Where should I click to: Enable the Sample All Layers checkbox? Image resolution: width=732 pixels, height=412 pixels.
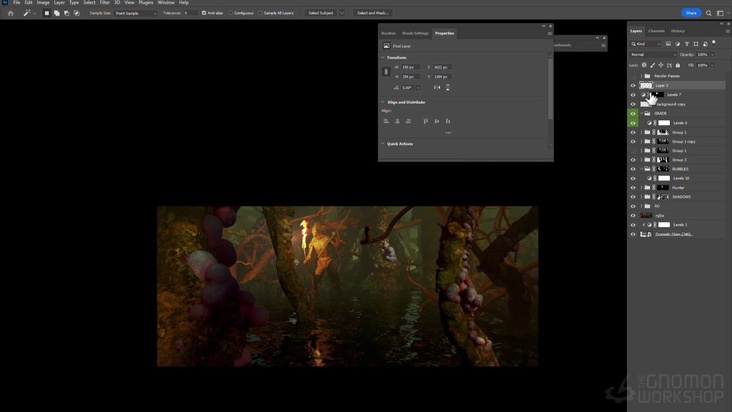coord(260,13)
